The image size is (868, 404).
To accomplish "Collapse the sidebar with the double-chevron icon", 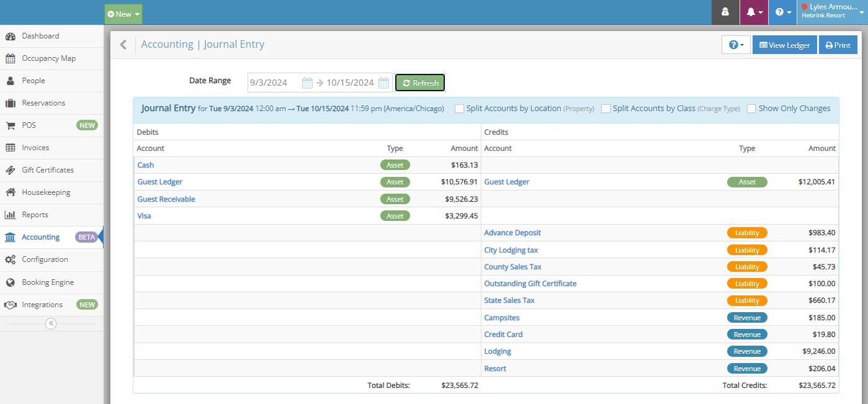I will point(51,323).
